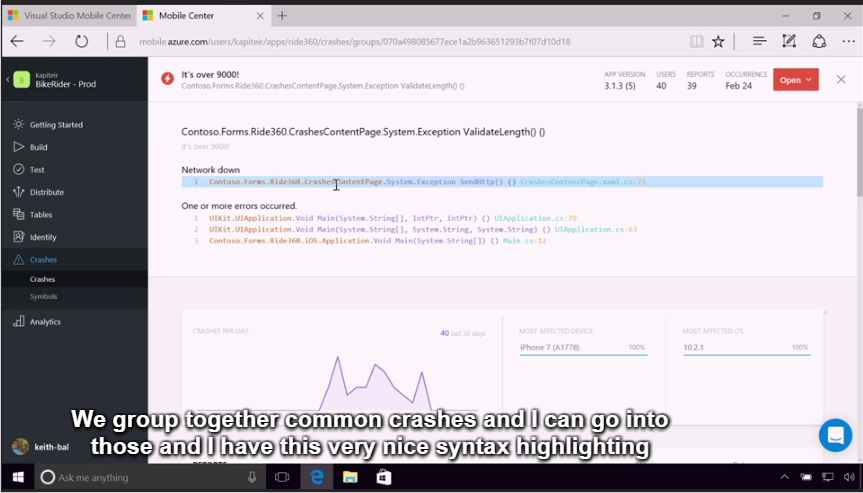This screenshot has height=493, width=863.
Task: Click the browser Forward arrow
Action: [x=49, y=41]
